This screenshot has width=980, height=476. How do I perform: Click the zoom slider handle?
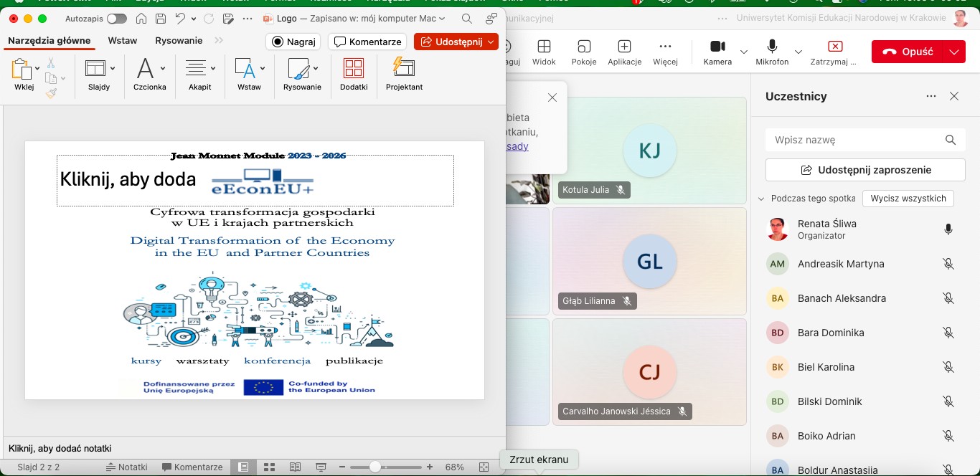pos(374,467)
